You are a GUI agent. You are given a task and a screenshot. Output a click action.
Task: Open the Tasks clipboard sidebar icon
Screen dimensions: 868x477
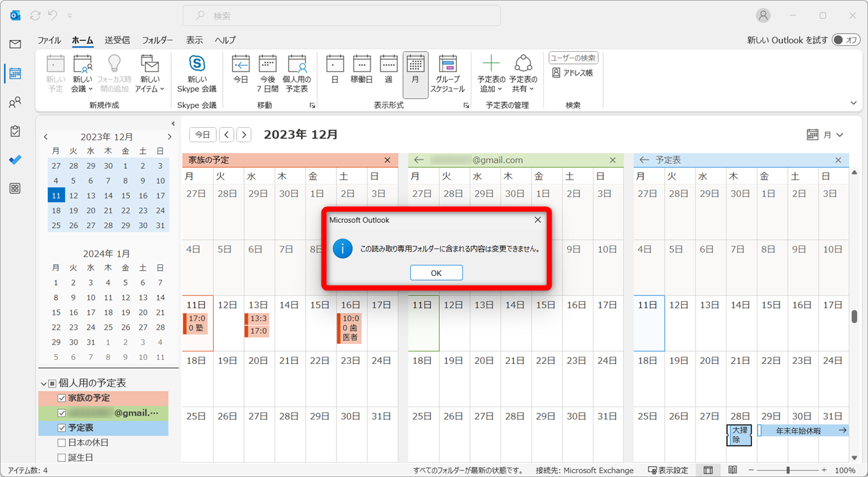coord(15,131)
